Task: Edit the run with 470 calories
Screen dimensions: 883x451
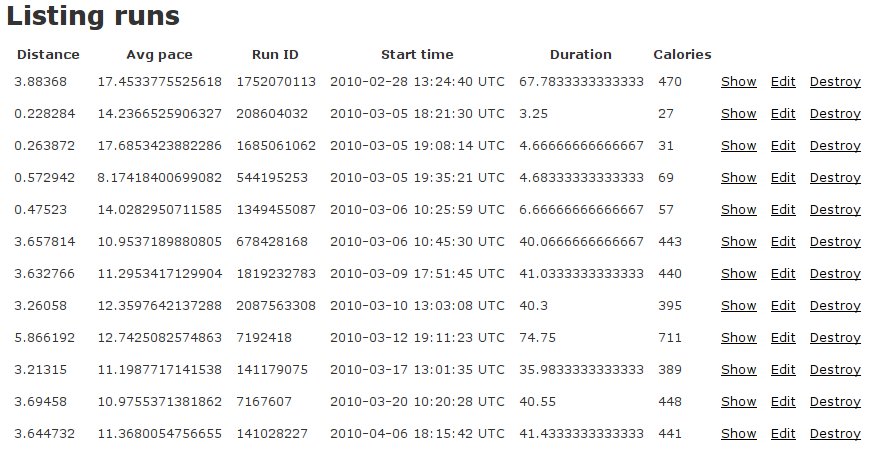Action: click(x=783, y=82)
